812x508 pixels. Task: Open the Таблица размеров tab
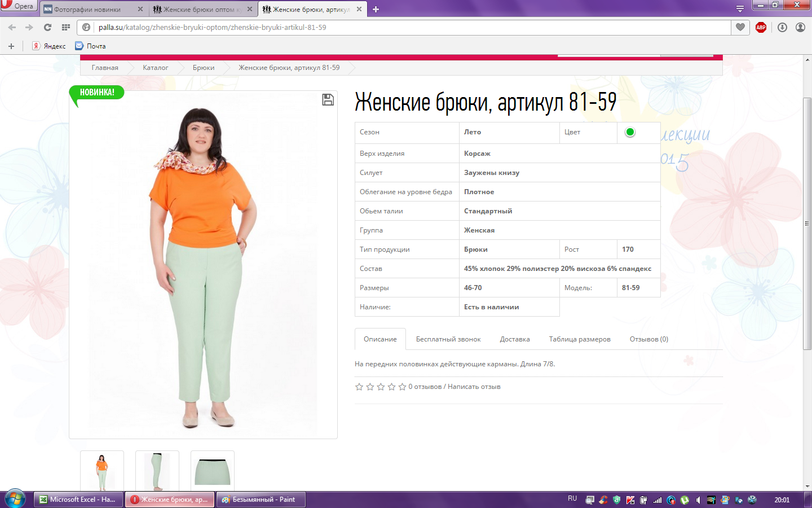point(580,339)
